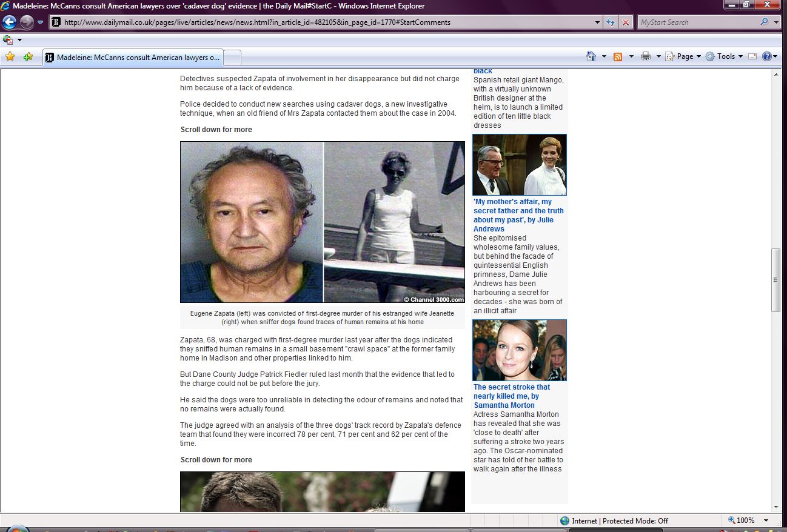Open the Favorites Center star icon
The width and height of the screenshot is (787, 532).
tap(10, 57)
